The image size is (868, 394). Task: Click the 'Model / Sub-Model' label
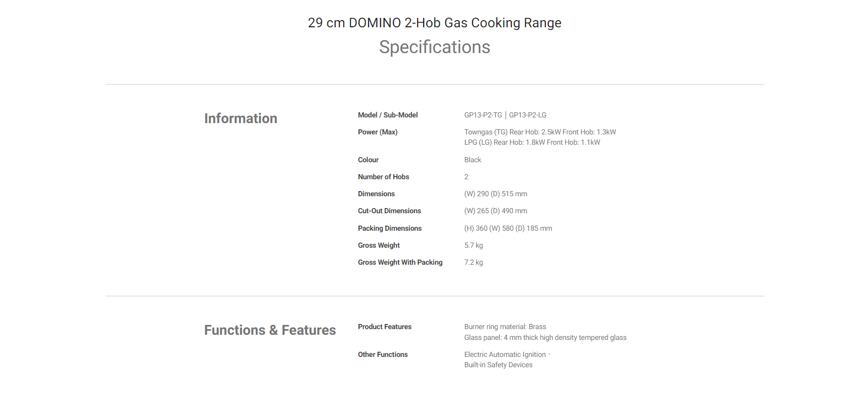coord(388,115)
